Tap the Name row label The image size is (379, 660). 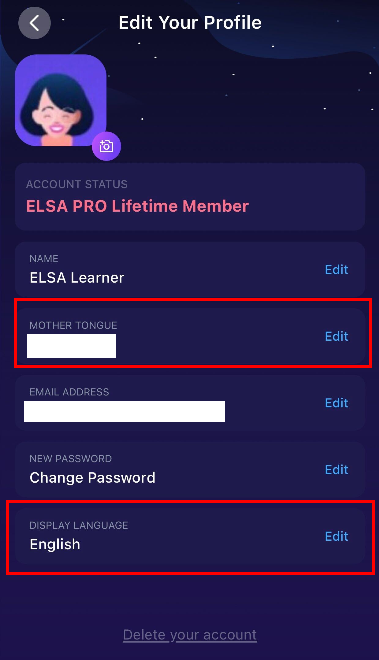click(x=44, y=258)
